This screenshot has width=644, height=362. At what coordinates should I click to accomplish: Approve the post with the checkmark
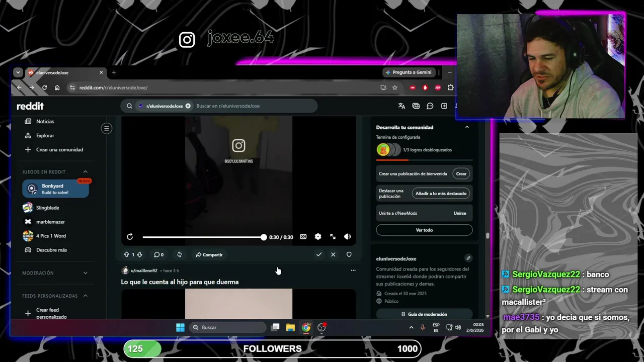click(x=319, y=255)
